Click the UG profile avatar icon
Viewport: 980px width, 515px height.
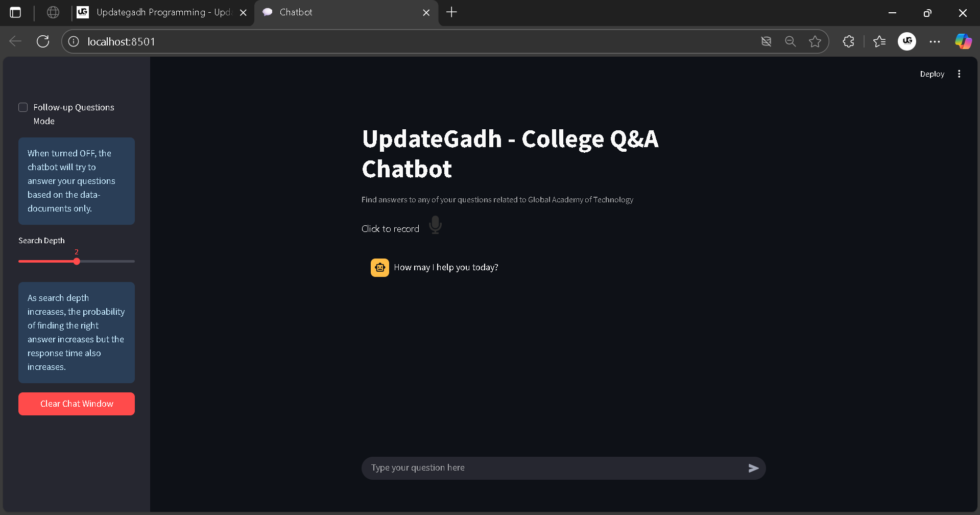point(906,41)
